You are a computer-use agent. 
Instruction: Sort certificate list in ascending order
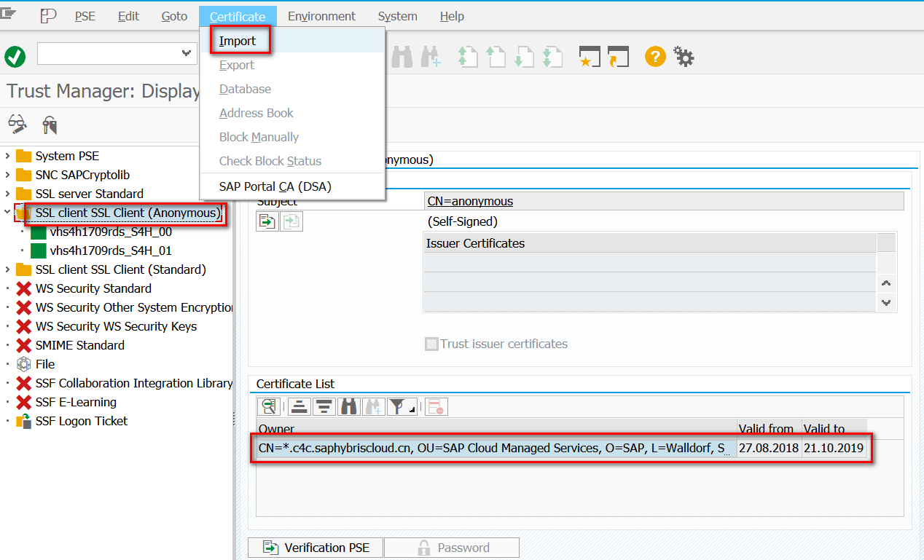coord(298,407)
